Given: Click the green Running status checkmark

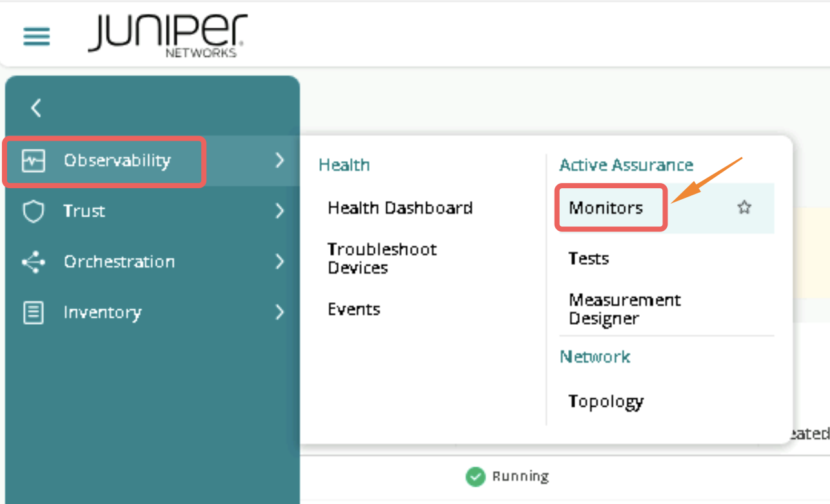Looking at the screenshot, I should coord(475,476).
